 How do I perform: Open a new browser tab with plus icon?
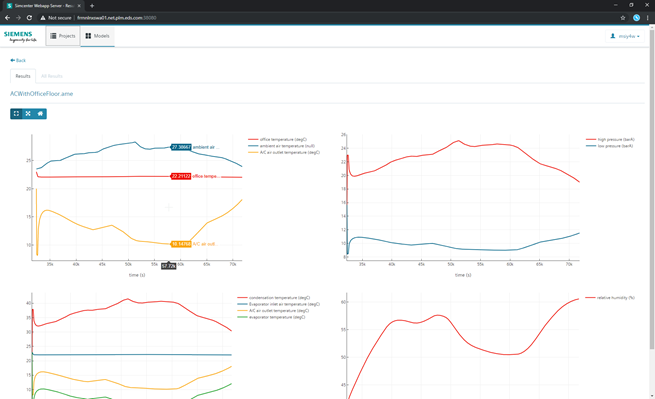point(92,6)
